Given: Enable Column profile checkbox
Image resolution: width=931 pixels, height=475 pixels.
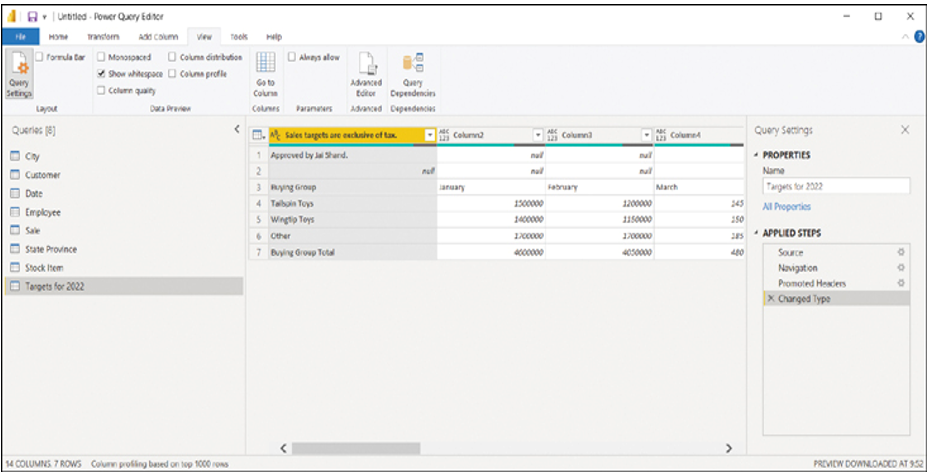Looking at the screenshot, I should click(x=172, y=74).
